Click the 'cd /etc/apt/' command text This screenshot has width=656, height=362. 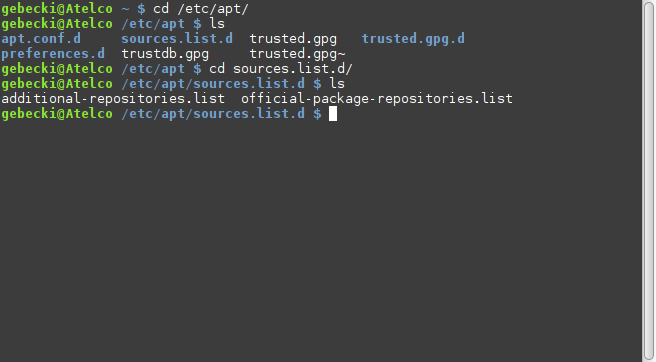click(201, 9)
